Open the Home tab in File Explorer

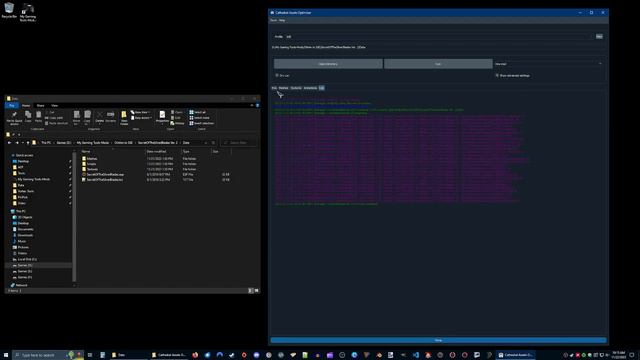coord(26,105)
